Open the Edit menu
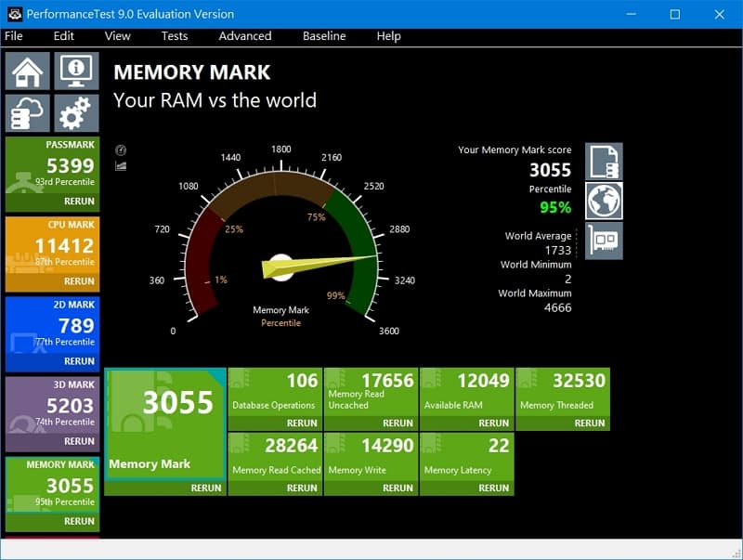Image resolution: width=743 pixels, height=560 pixels. [63, 36]
